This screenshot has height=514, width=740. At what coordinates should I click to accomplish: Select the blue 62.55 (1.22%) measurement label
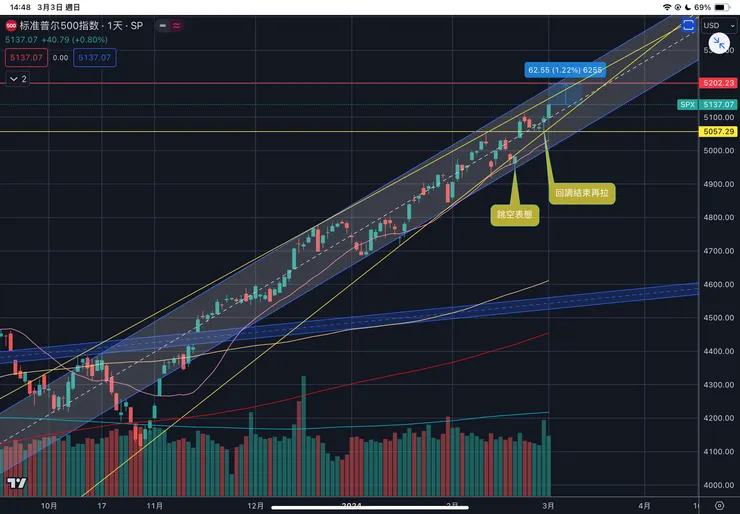coord(564,70)
